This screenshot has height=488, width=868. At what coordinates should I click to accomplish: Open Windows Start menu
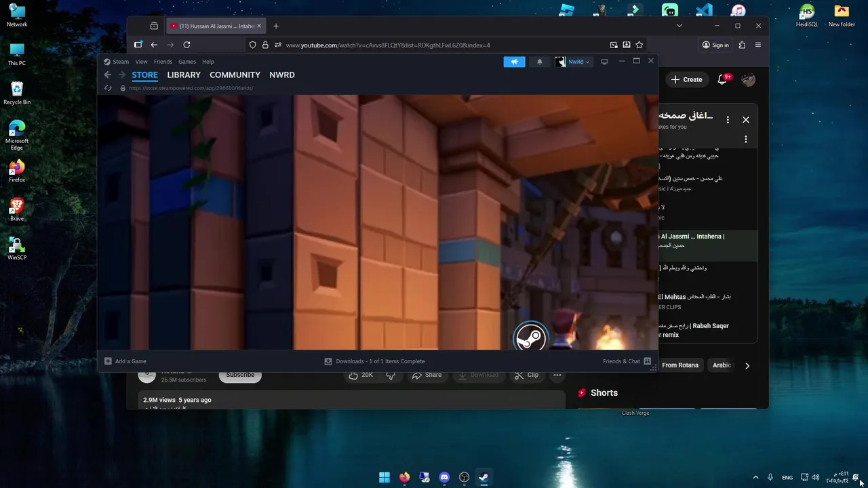(x=384, y=477)
